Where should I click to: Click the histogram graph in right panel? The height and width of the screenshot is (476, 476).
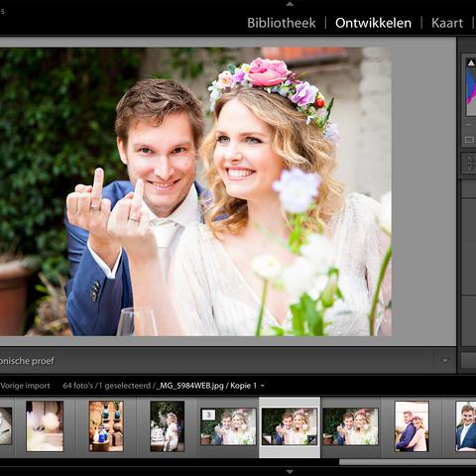tap(471, 87)
